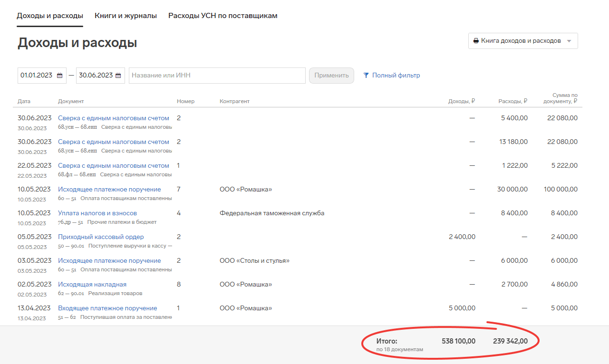Open Сверка с единым налоговым счетом dated 22.05.2023
This screenshot has height=364, width=609.
click(114, 165)
